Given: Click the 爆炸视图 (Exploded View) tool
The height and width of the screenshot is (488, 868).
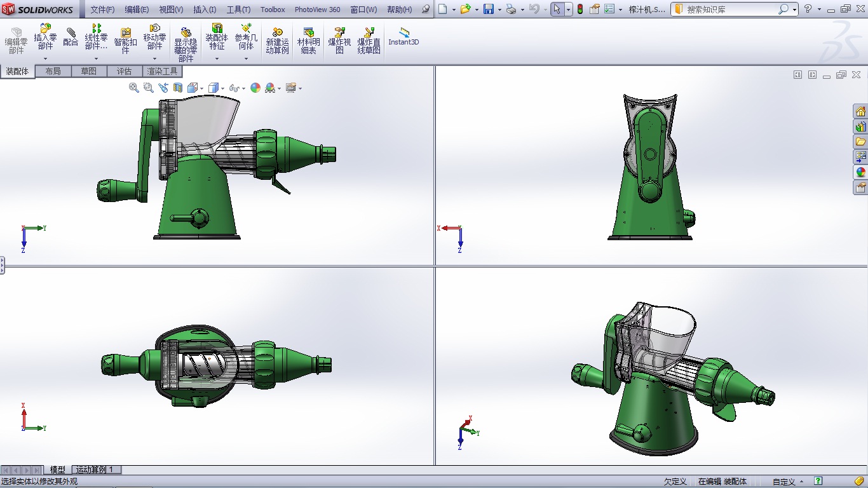Looking at the screenshot, I should point(339,41).
